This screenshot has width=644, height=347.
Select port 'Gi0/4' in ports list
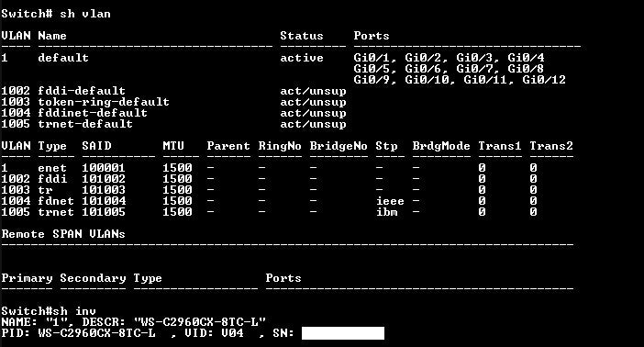[x=527, y=58]
